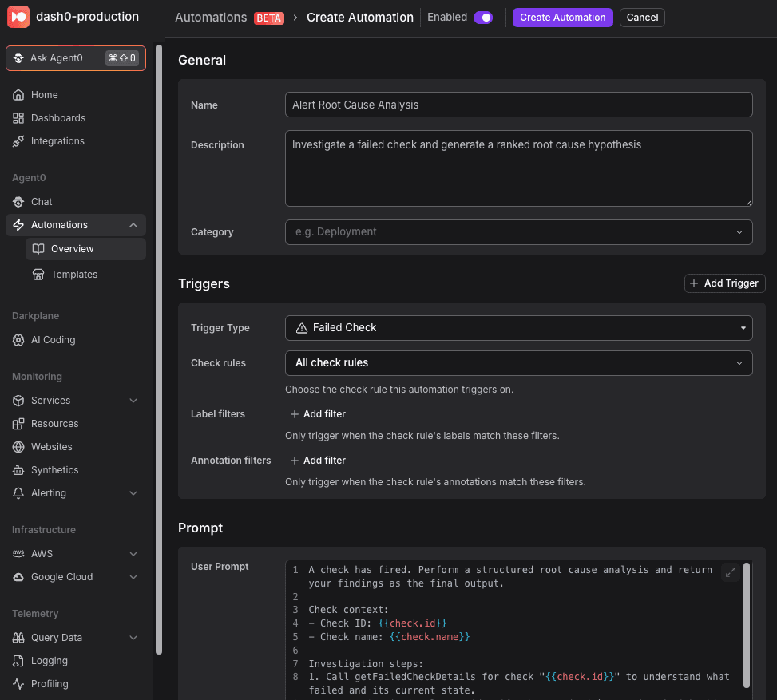Expand the Alerting submenu chevron
The height and width of the screenshot is (700, 777).
tap(133, 493)
